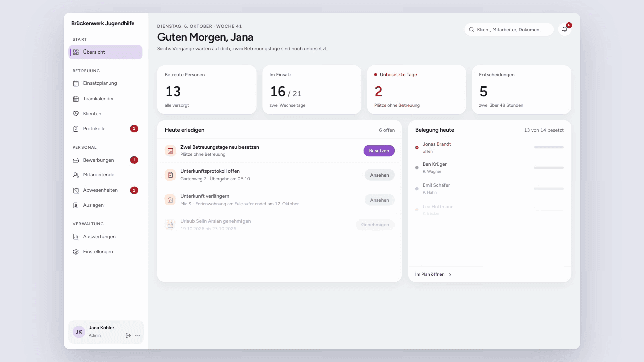Open Mitarbeitende list
644x362 pixels.
tap(106, 175)
